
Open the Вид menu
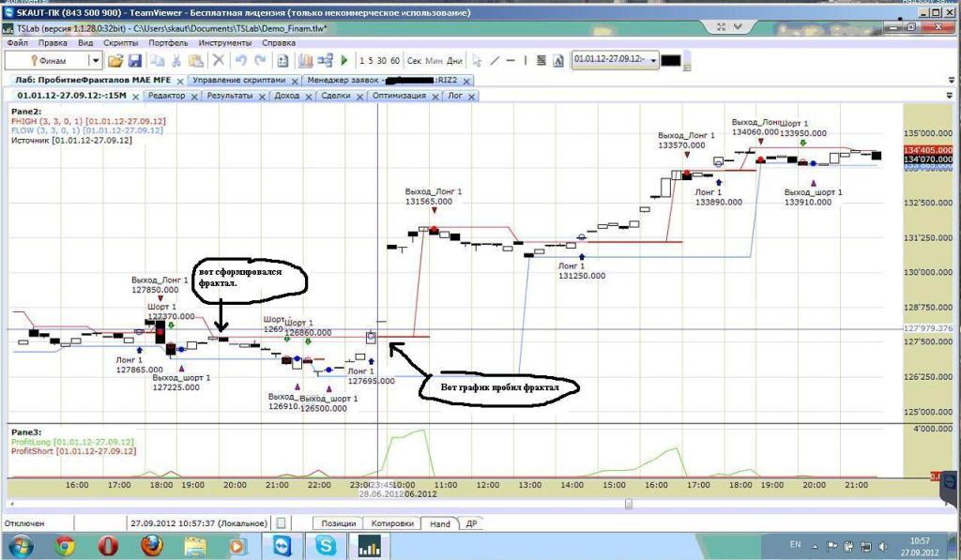coord(85,43)
